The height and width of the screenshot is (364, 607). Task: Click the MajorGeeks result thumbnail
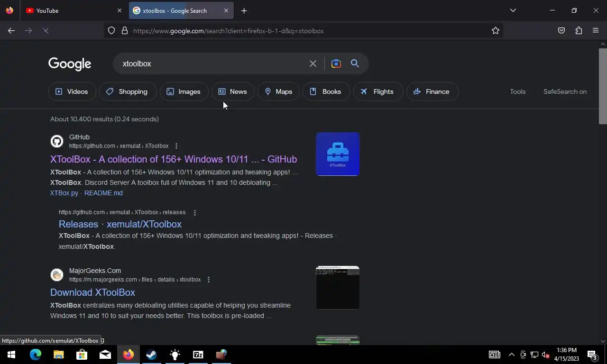pyautogui.click(x=338, y=288)
